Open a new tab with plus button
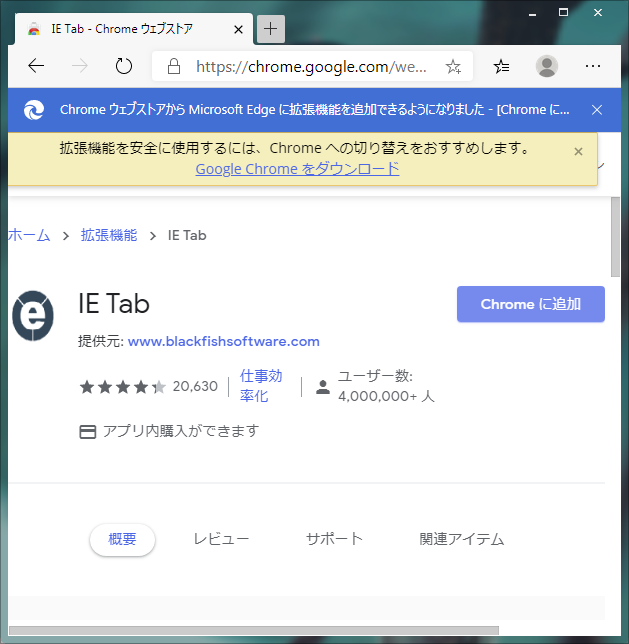 coord(271,29)
